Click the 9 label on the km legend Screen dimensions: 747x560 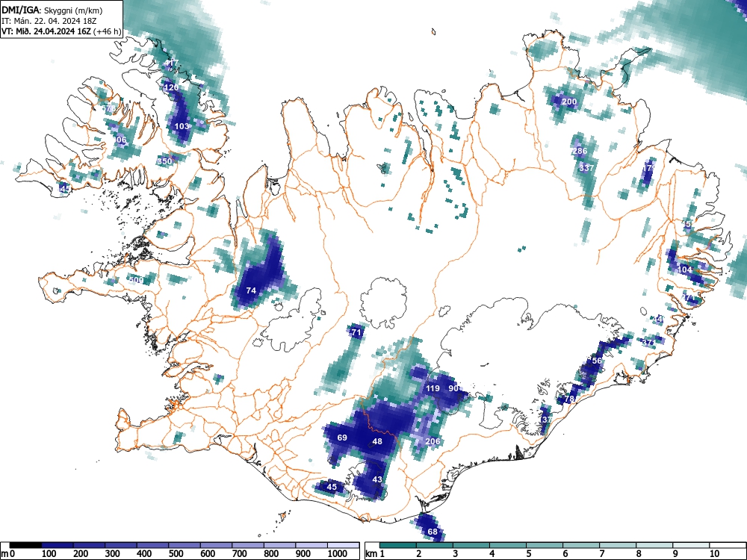pos(675,554)
